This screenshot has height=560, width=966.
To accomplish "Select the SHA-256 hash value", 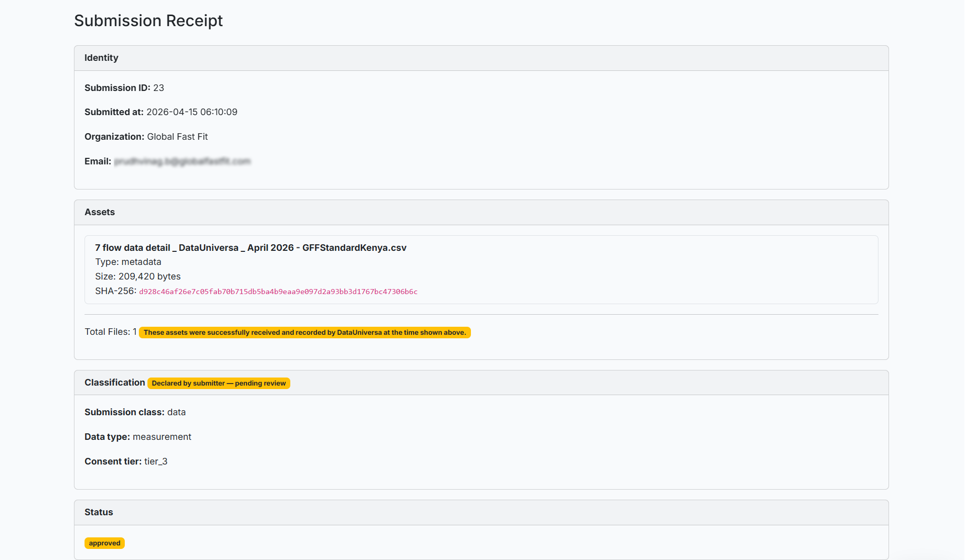I will pos(278,292).
